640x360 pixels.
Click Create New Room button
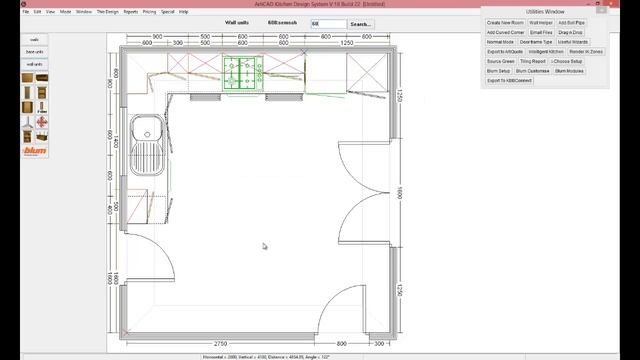(x=505, y=23)
